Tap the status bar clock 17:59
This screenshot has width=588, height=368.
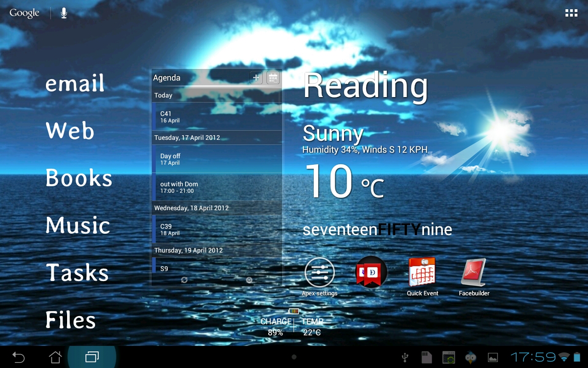click(533, 357)
